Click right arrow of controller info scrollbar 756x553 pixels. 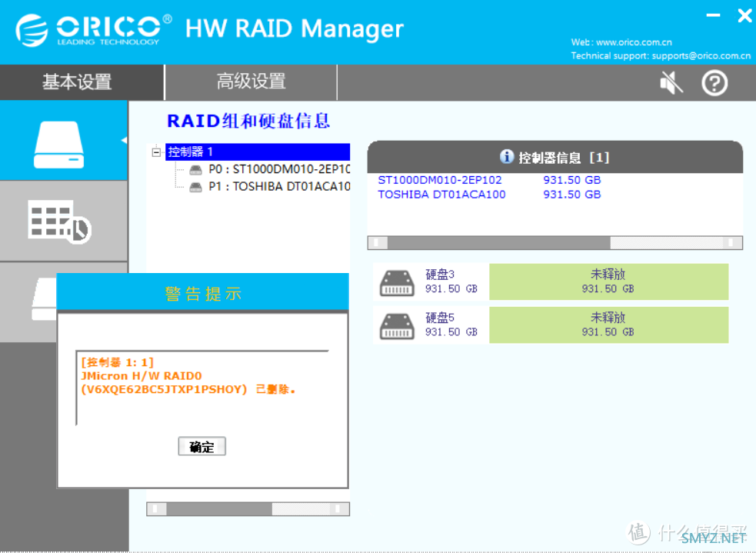tap(732, 242)
